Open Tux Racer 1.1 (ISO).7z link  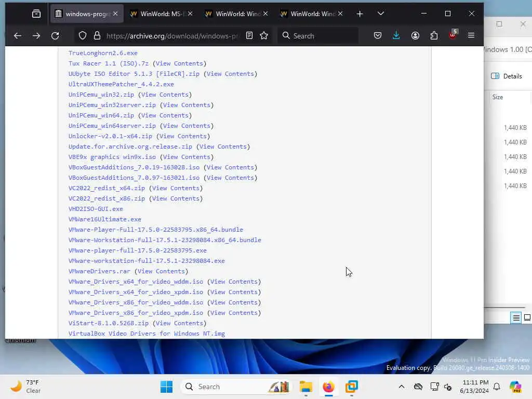click(109, 63)
